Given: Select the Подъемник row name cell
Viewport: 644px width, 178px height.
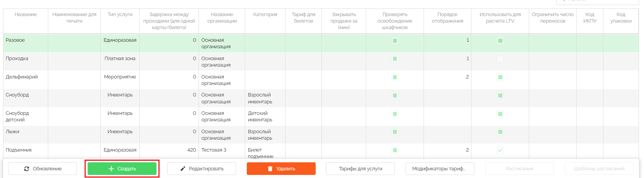Looking at the screenshot, I should pyautogui.click(x=19, y=150).
